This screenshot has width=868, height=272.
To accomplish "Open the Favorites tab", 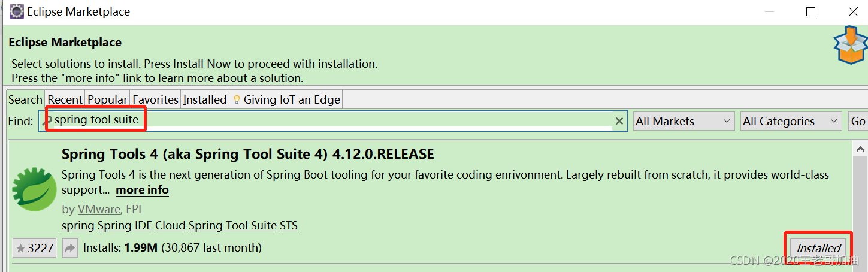I will click(156, 99).
